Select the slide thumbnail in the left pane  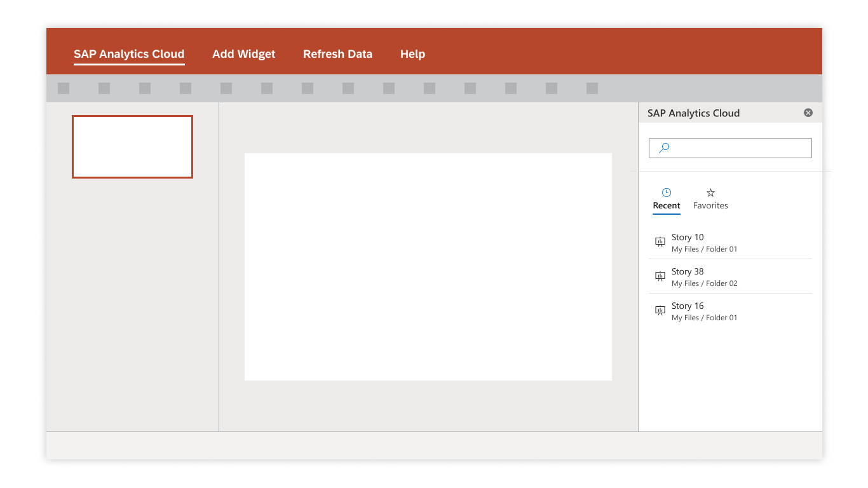click(x=132, y=147)
